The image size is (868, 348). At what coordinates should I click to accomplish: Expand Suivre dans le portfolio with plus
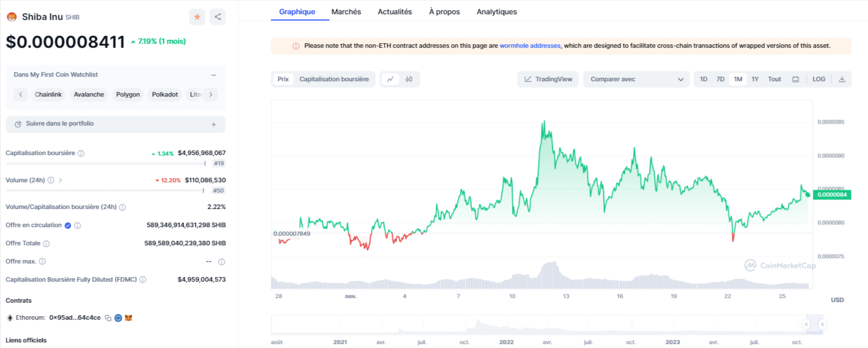coord(213,124)
